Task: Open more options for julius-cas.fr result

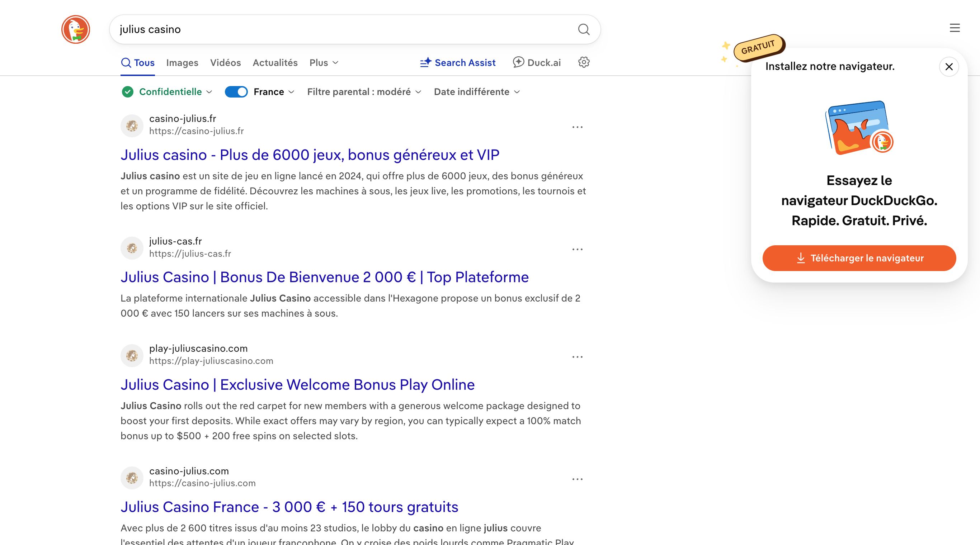Action: (x=577, y=250)
